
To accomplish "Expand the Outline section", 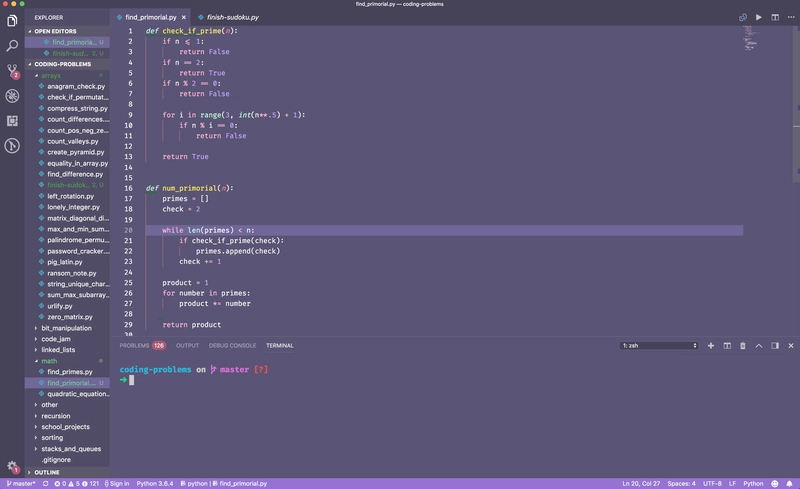I will (x=67, y=473).
